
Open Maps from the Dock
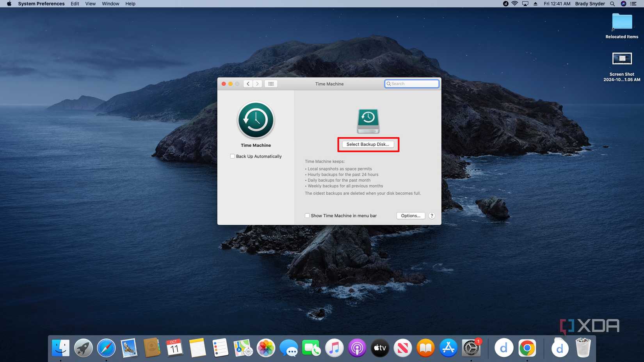(x=243, y=348)
